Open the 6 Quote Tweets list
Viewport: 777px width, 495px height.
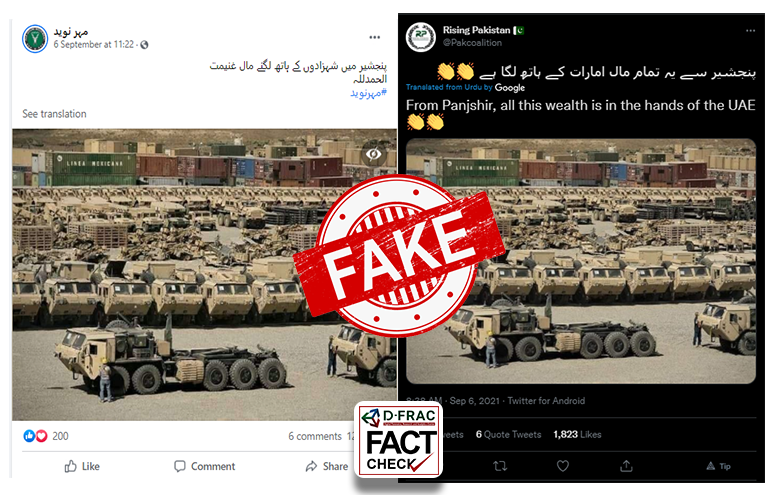pos(508,435)
